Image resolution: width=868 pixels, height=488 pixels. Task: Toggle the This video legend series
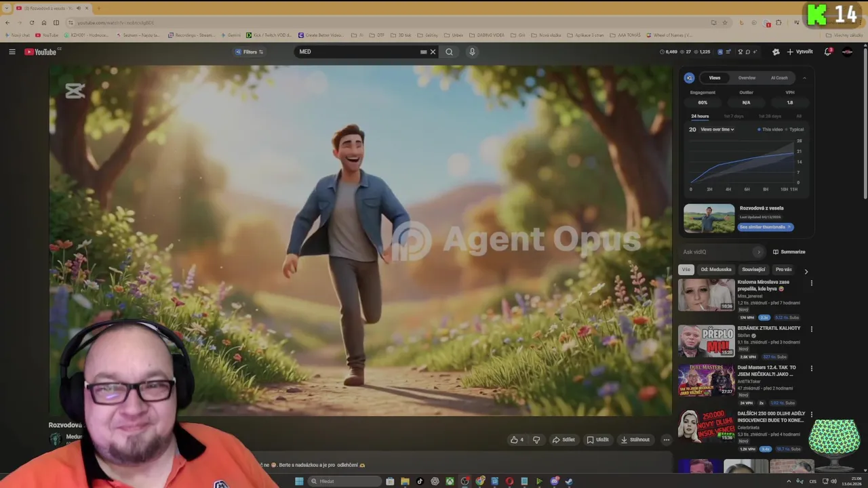[770, 129]
